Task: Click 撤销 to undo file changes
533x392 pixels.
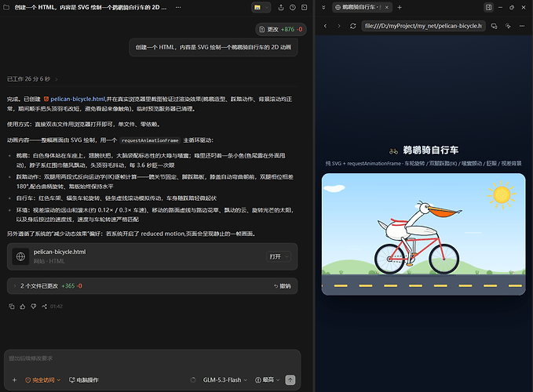Action: click(283, 286)
